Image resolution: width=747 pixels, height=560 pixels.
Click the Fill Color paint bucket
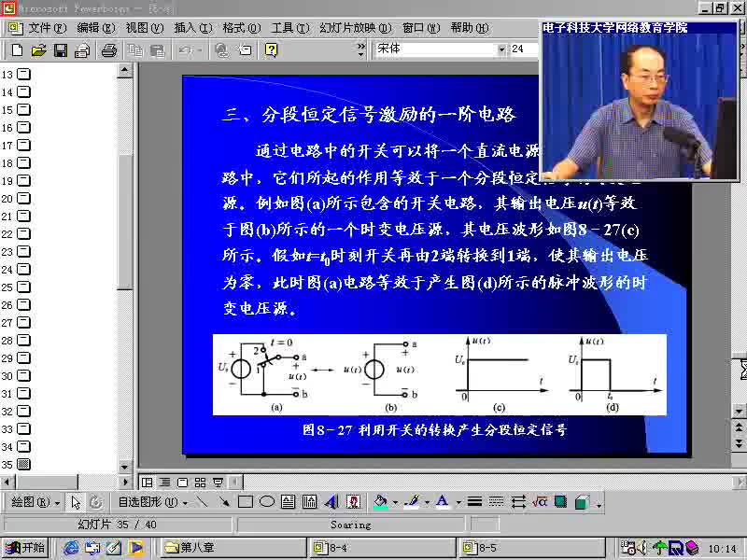click(381, 502)
